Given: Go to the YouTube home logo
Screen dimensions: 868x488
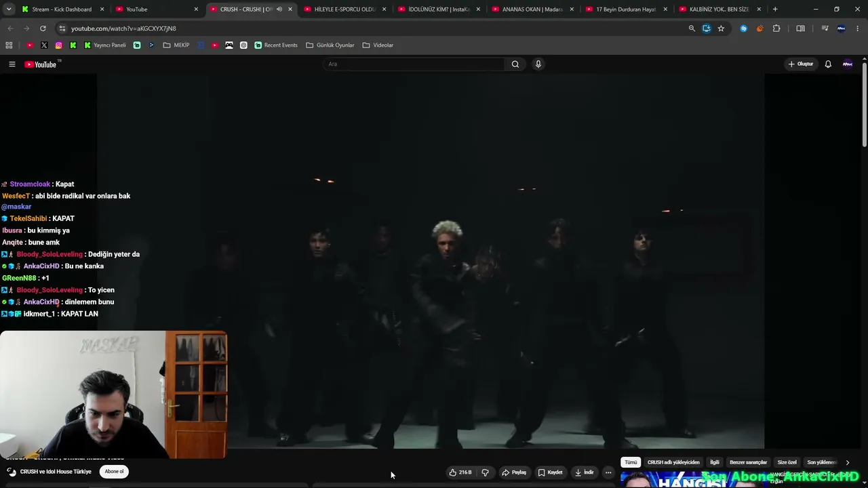Looking at the screenshot, I should (x=41, y=64).
